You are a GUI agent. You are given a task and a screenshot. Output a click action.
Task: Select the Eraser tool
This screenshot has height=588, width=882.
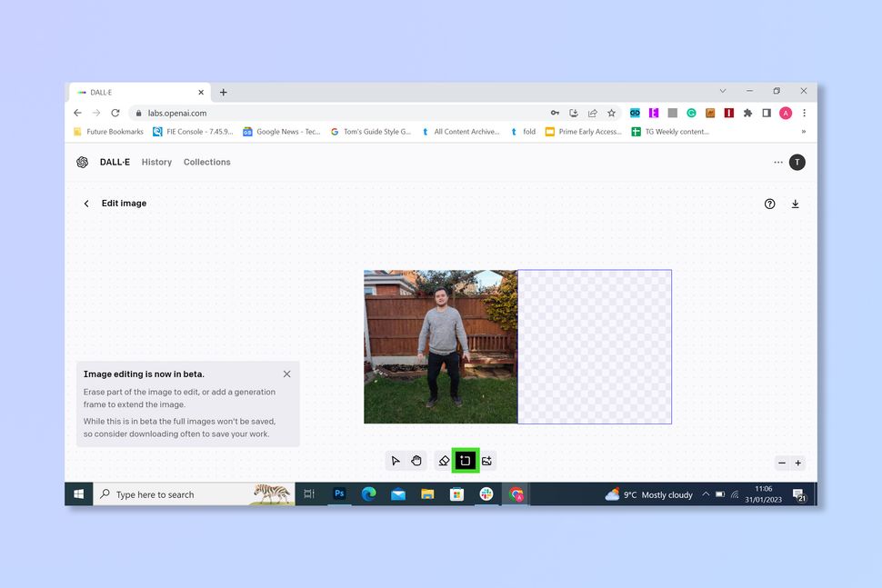[x=442, y=461]
